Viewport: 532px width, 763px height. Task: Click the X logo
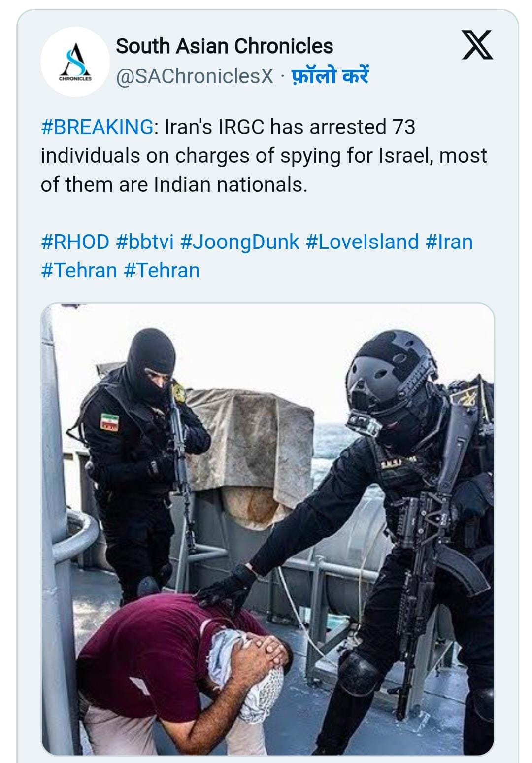click(x=477, y=45)
